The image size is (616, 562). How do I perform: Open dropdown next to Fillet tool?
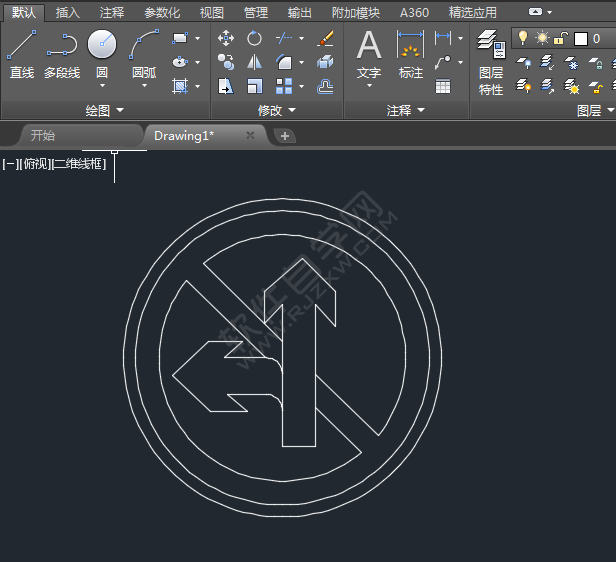(x=301, y=62)
